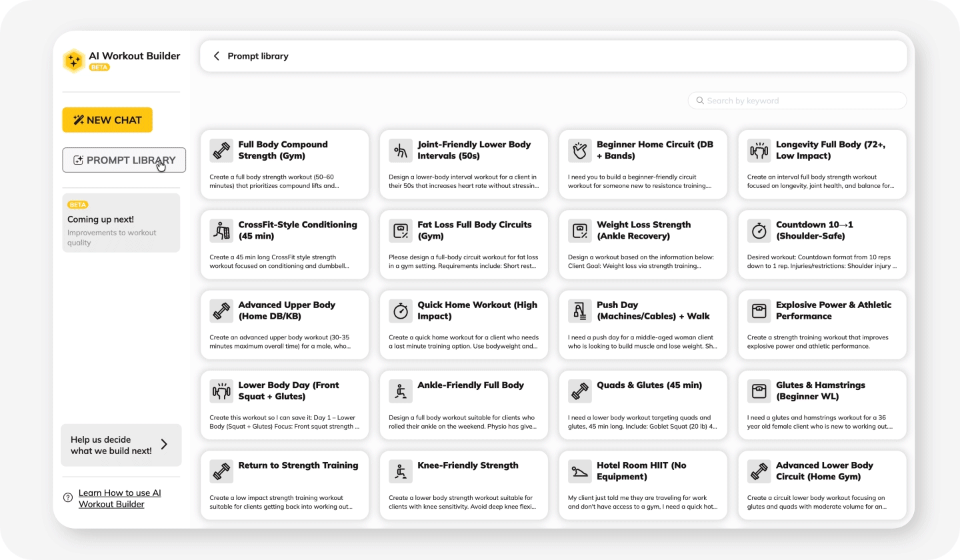This screenshot has width=960, height=560.
Task: Click the plank icon on Hotel Room HIIT card
Action: point(580,471)
